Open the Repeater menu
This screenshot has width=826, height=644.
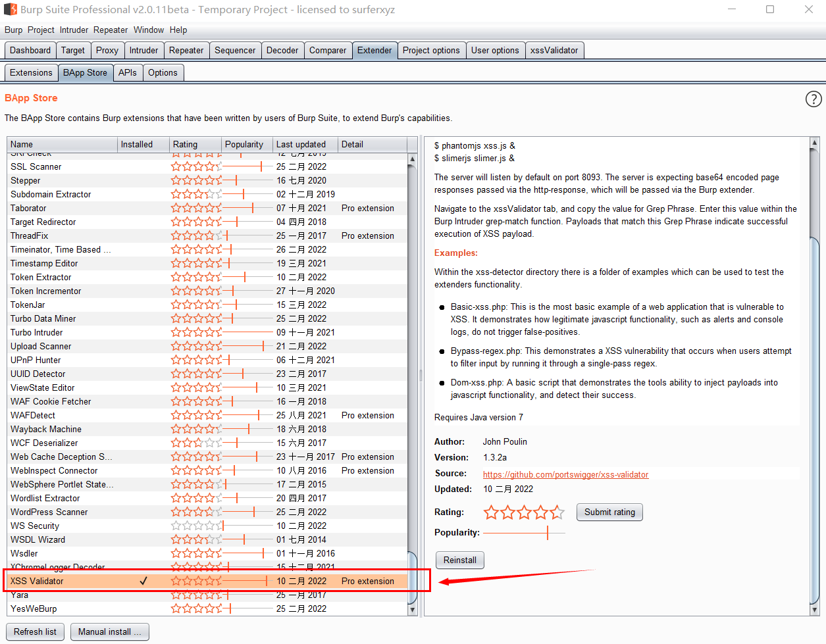coord(111,30)
